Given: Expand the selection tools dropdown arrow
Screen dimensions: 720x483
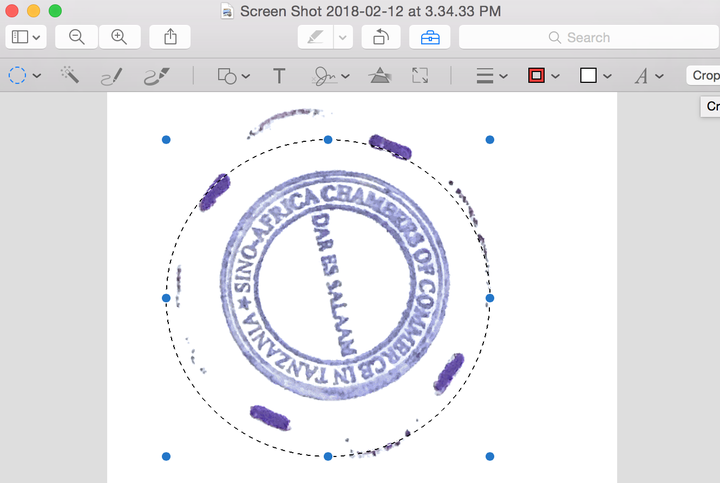Looking at the screenshot, I should [37, 76].
